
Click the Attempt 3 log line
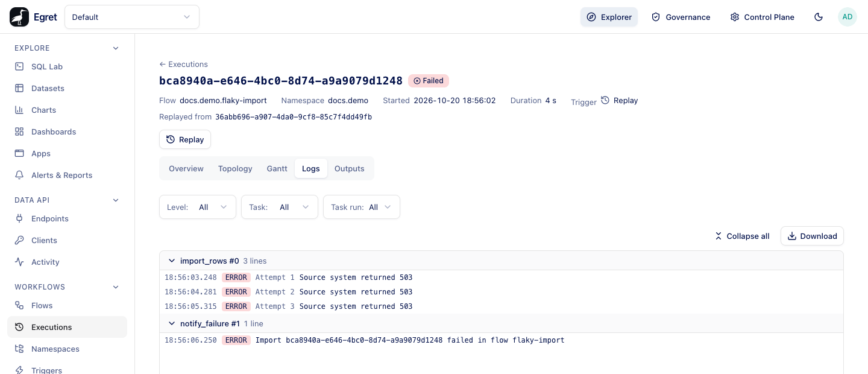501,306
